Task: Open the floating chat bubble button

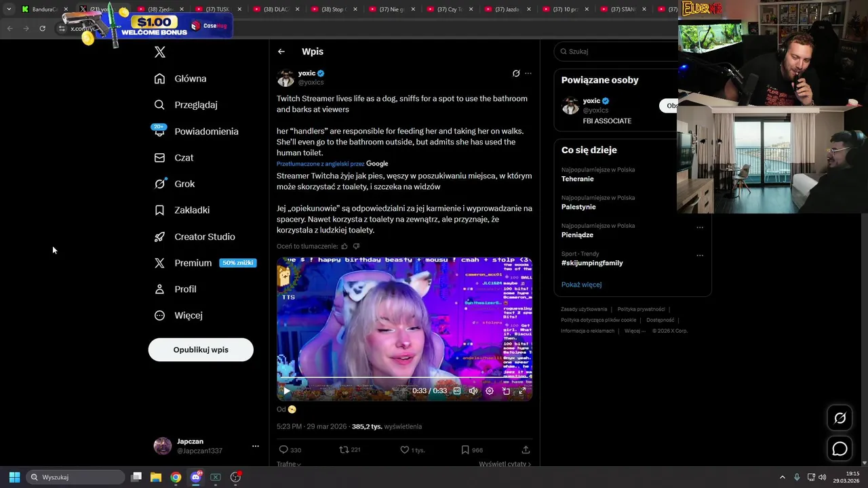Action: (840, 449)
